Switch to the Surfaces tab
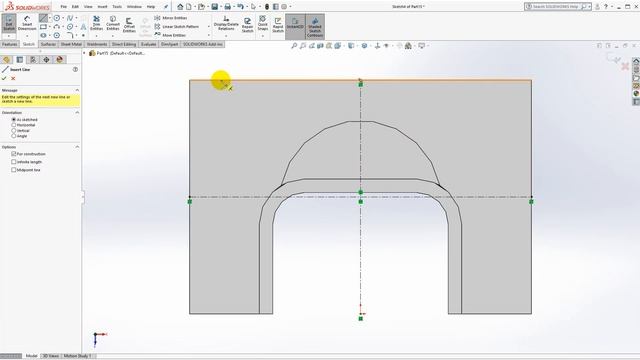The height and width of the screenshot is (360, 640). [x=48, y=44]
